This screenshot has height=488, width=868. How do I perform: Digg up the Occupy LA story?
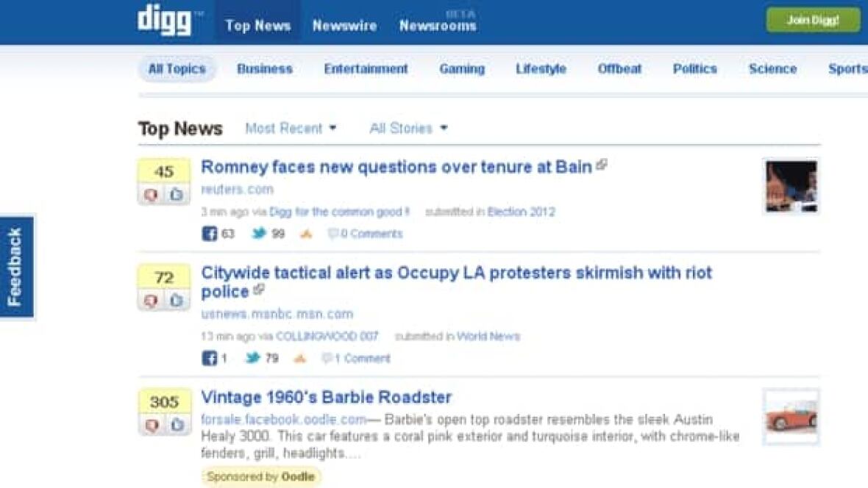pyautogui.click(x=177, y=301)
